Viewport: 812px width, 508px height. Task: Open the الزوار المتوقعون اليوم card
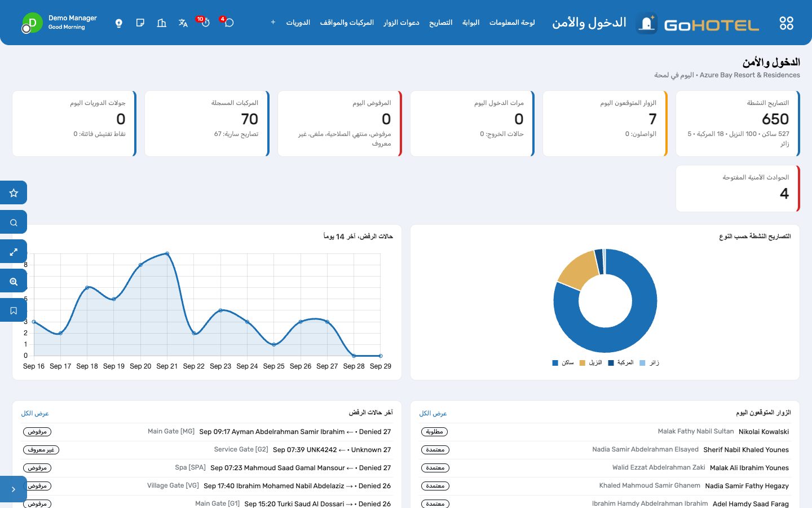605,124
